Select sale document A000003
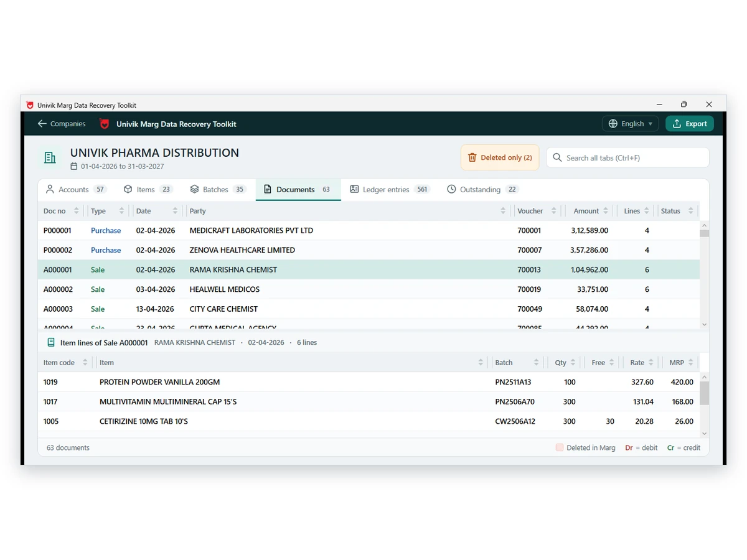Viewport: 747px width, 560px height. click(369, 309)
